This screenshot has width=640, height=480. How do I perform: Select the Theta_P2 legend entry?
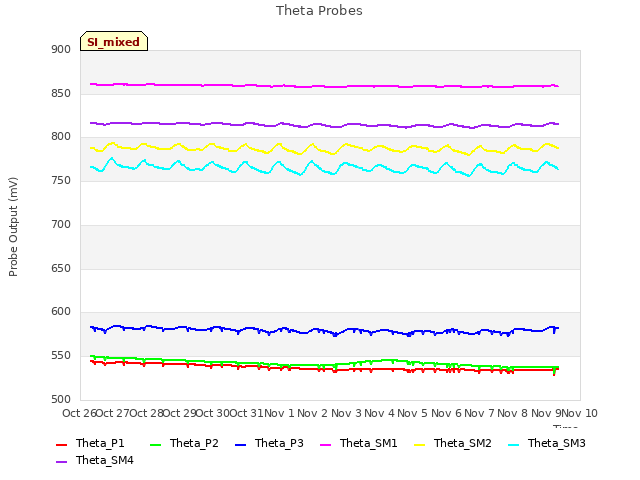184,443
